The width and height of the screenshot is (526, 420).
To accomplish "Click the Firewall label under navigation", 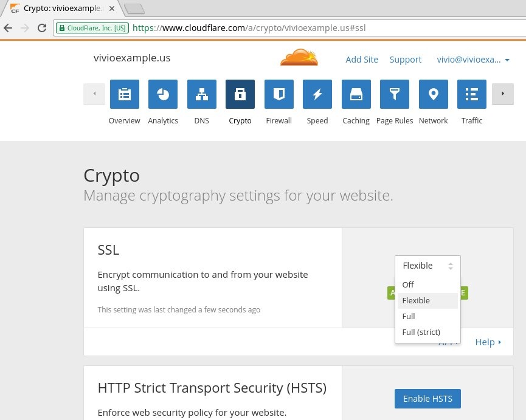I will [279, 121].
